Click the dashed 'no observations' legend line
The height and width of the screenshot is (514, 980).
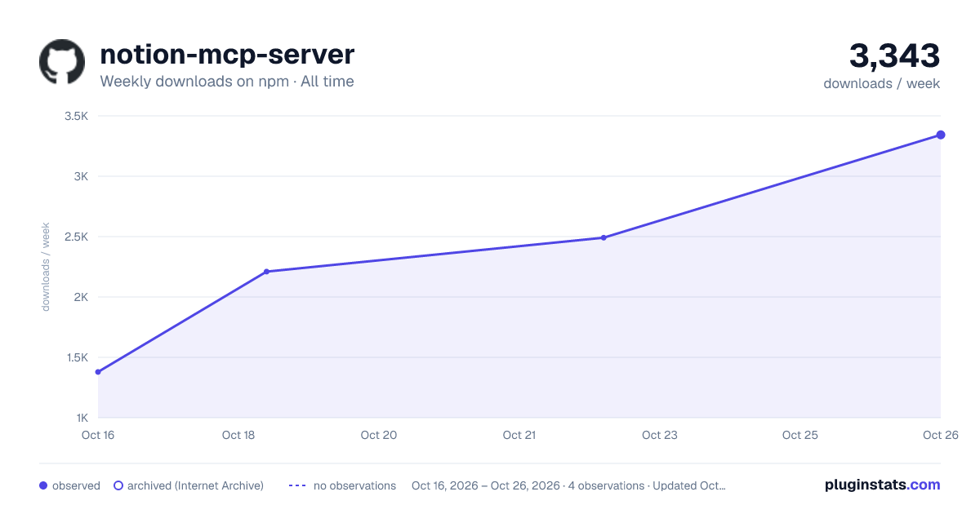pyautogui.click(x=297, y=485)
